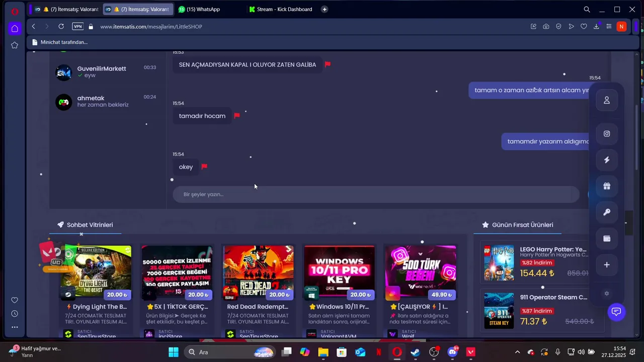Click the tab search magnifier icon
Screen dimensions: 644x362
[x=587, y=10]
